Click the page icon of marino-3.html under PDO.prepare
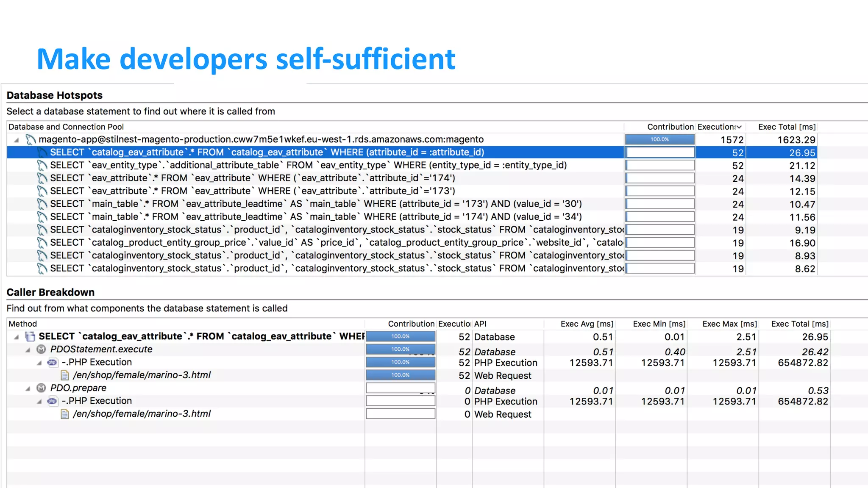The image size is (868, 488). (x=65, y=414)
